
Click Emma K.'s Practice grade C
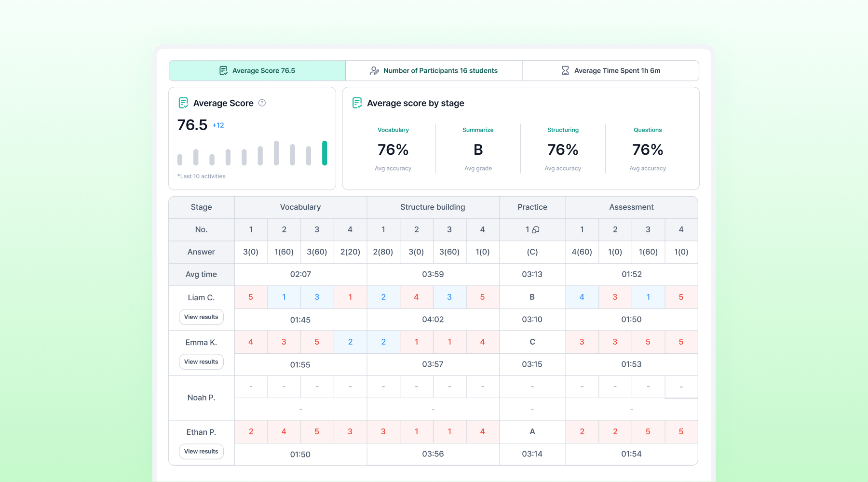532,342
